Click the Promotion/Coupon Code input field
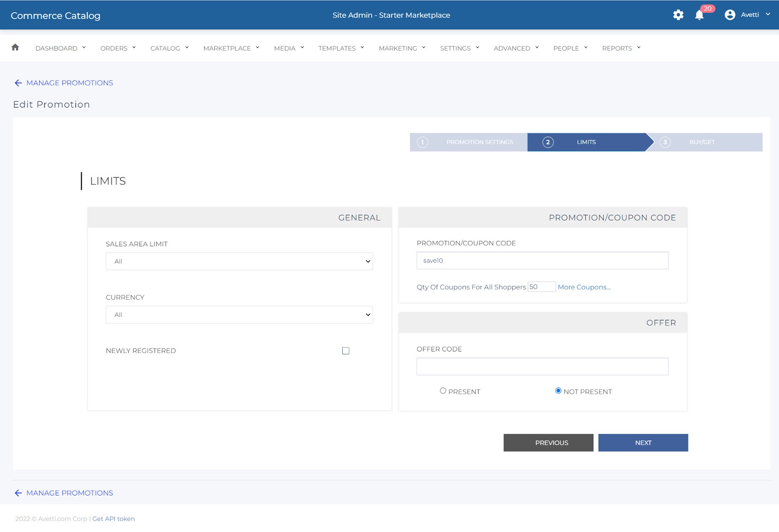 click(x=542, y=260)
